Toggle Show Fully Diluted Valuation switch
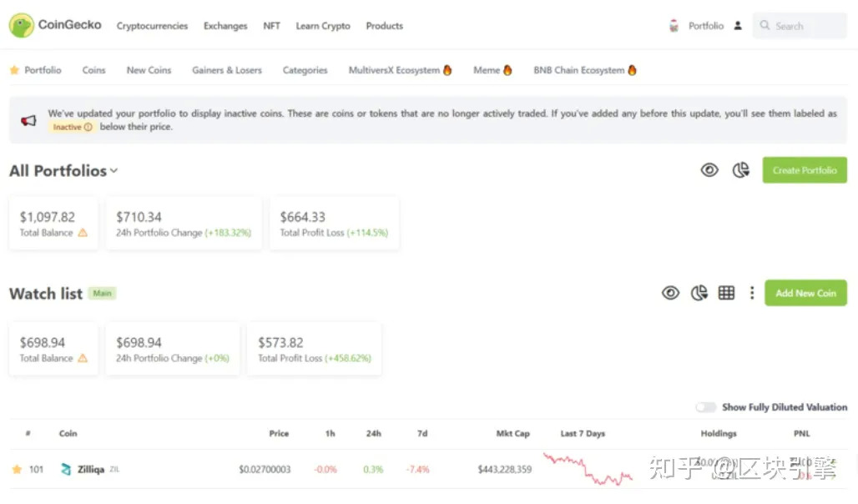Image resolution: width=858 pixels, height=504 pixels. tap(706, 407)
